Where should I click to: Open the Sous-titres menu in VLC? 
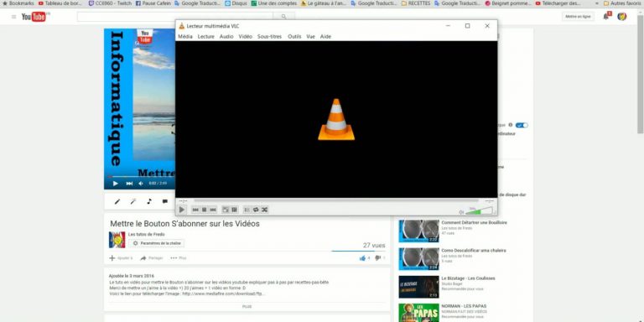coord(269,37)
